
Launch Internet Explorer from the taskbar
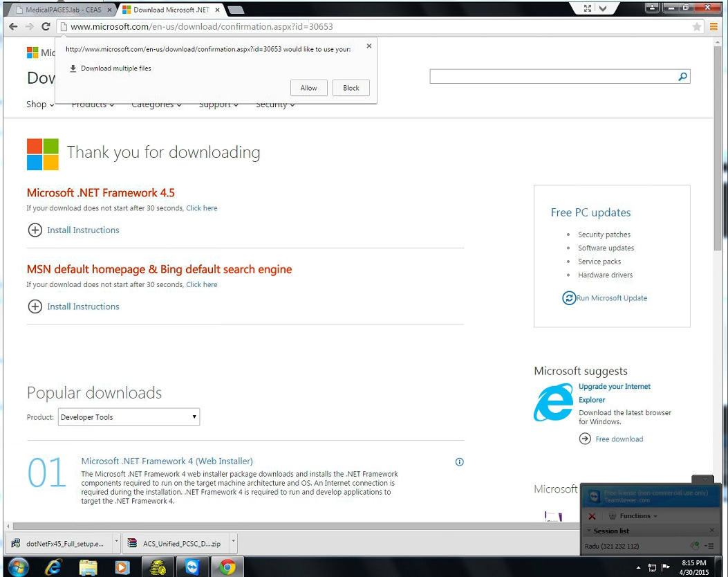[53, 567]
